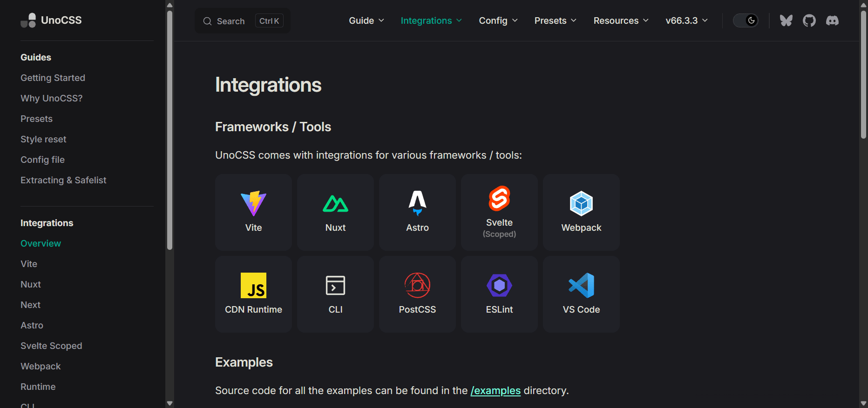Open Why UnoCSS? guide page
The height and width of the screenshot is (408, 868).
coord(51,98)
